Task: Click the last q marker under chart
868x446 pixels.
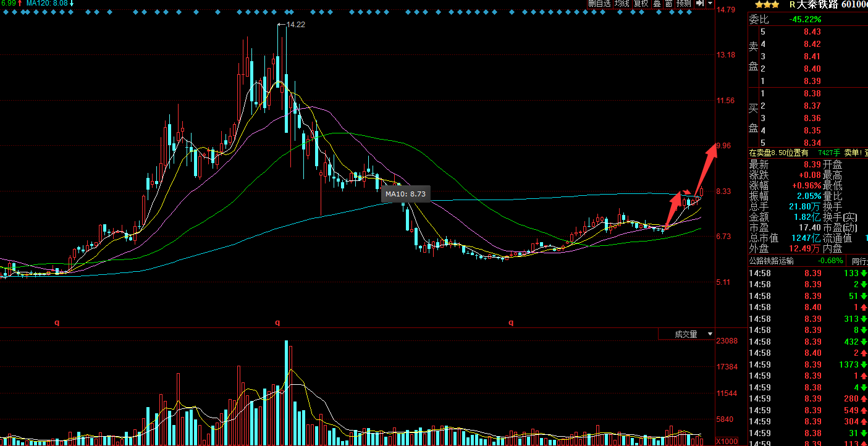Action: (511, 322)
